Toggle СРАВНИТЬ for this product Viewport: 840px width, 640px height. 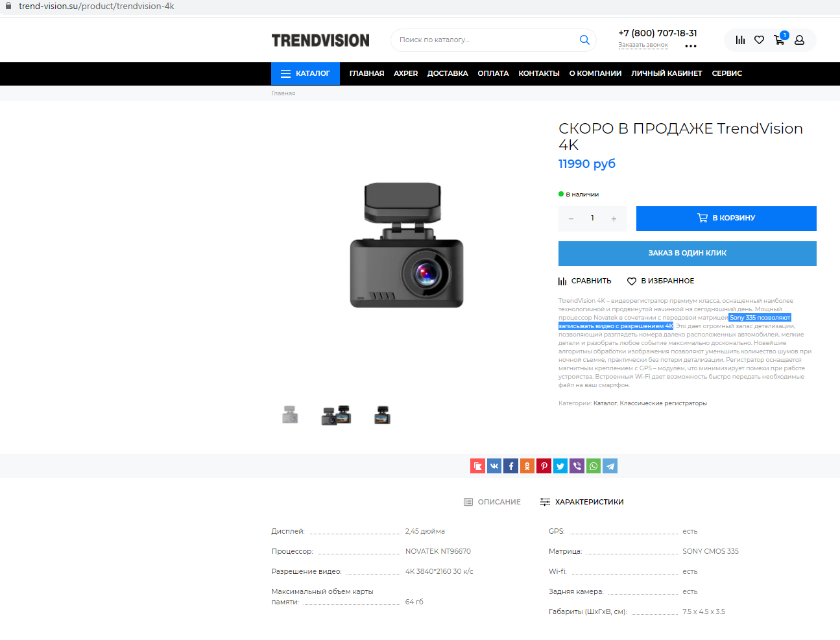click(584, 281)
